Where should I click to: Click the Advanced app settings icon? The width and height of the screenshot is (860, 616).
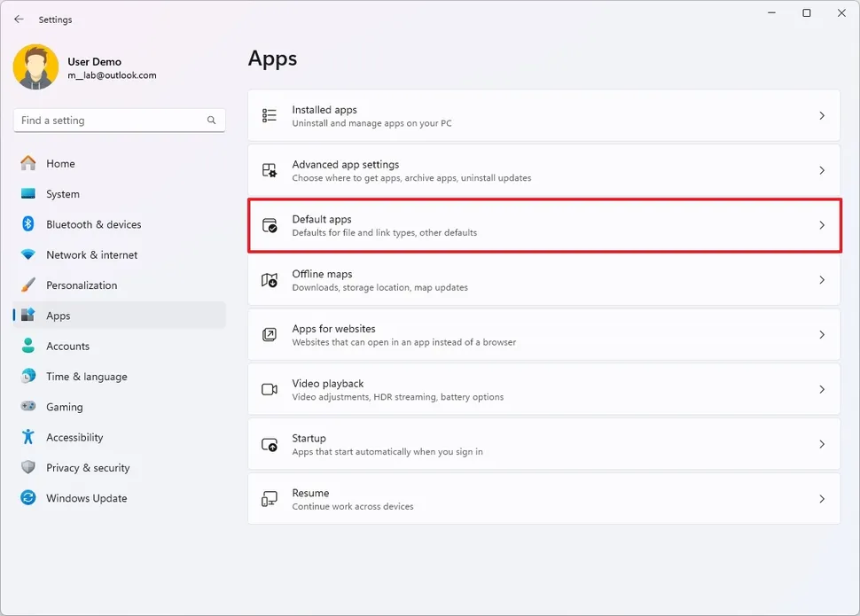click(270, 171)
